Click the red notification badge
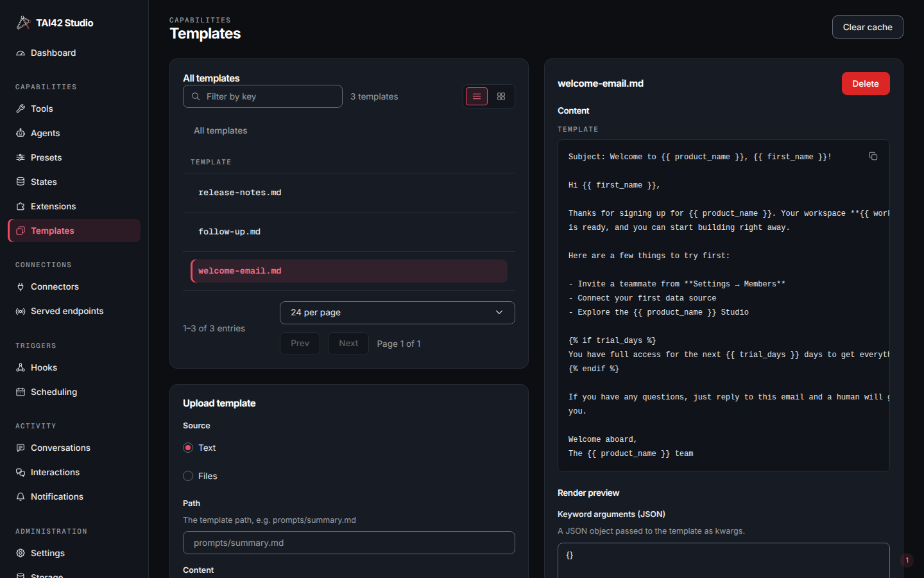 [907, 560]
